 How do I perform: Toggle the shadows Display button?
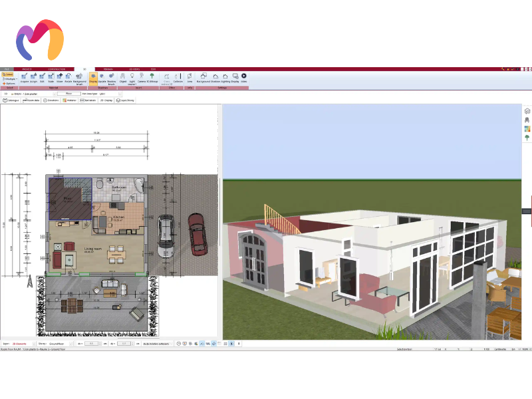(x=92, y=78)
